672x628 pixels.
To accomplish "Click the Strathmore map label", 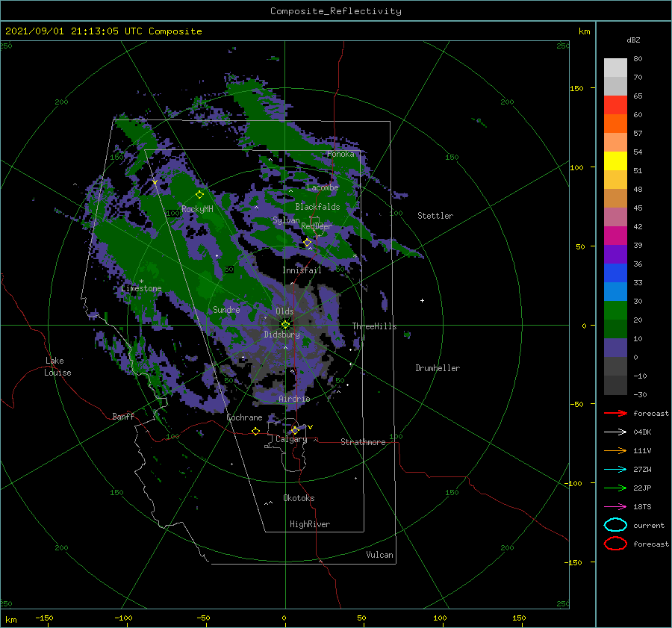I will (x=363, y=442).
